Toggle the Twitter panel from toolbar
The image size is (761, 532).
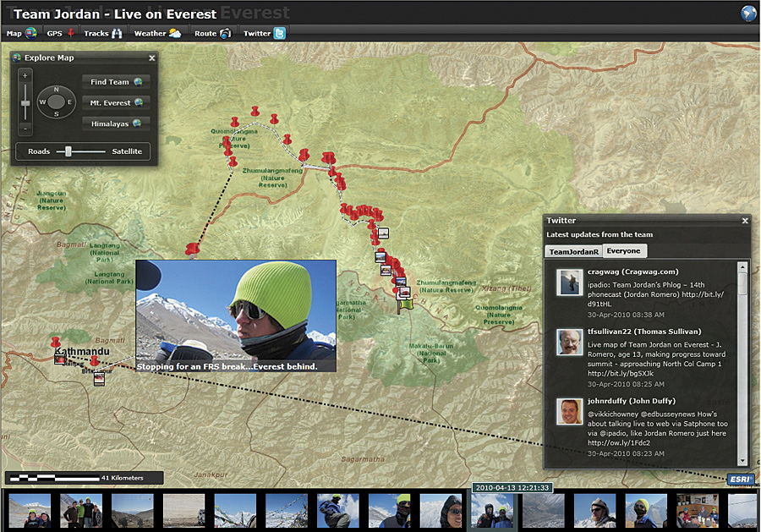(x=264, y=34)
